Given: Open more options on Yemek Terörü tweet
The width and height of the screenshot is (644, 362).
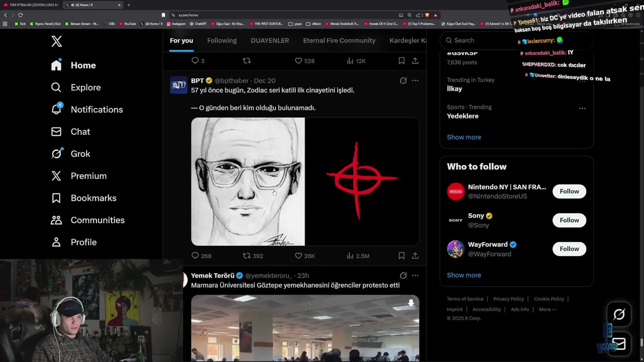Looking at the screenshot, I should (415, 276).
